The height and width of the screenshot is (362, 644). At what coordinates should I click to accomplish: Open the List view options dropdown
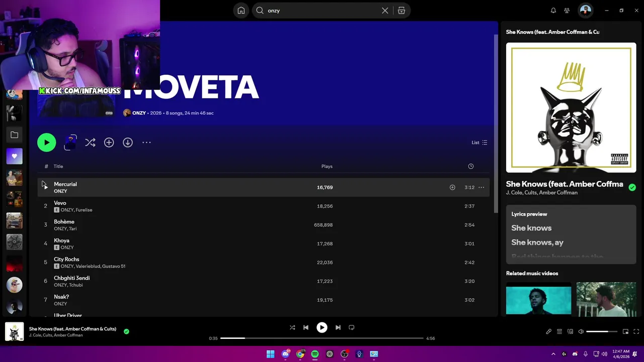[x=479, y=143]
